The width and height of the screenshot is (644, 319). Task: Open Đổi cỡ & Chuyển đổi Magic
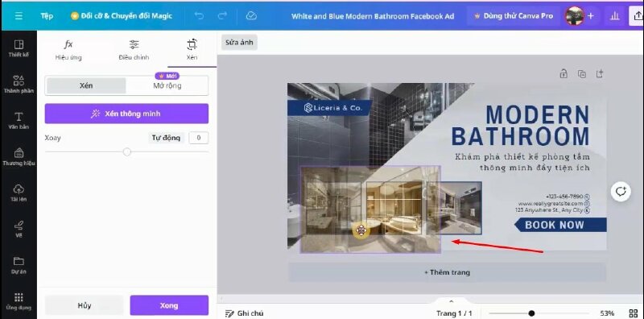click(122, 16)
